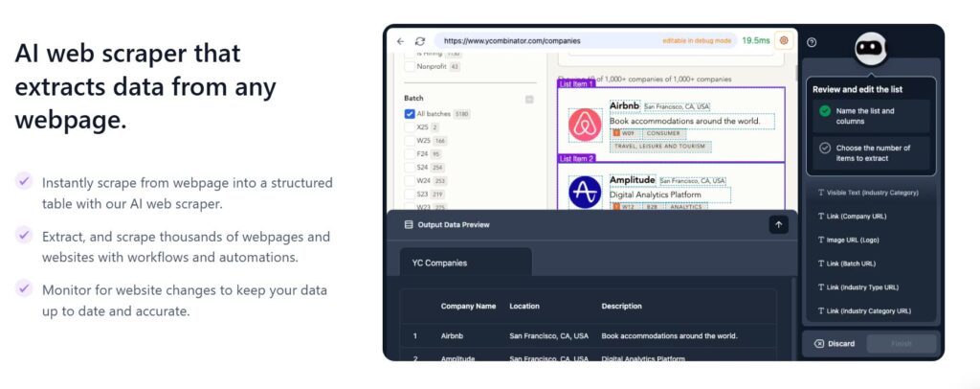Tick the Nonprofit filter checkbox
The width and height of the screenshot is (980, 389).
tap(410, 67)
